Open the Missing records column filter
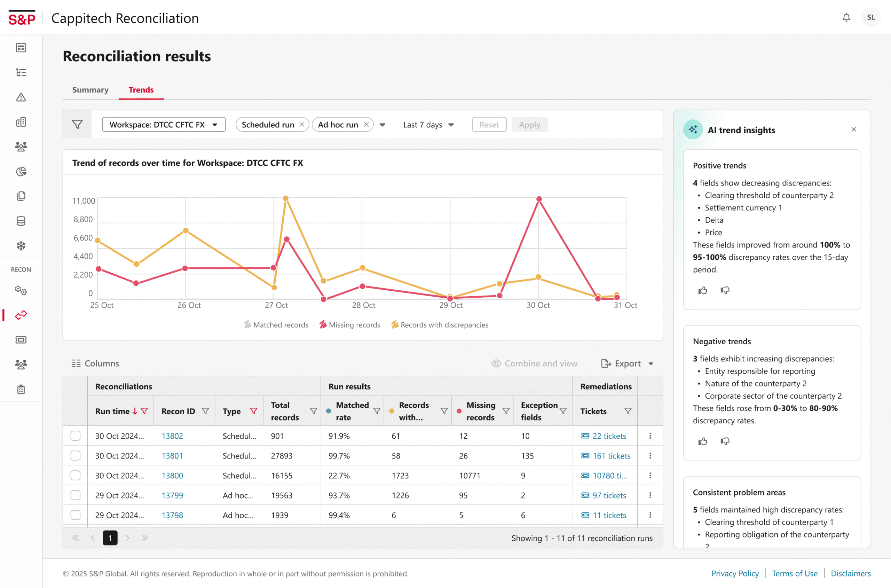891x588 pixels. [x=506, y=411]
